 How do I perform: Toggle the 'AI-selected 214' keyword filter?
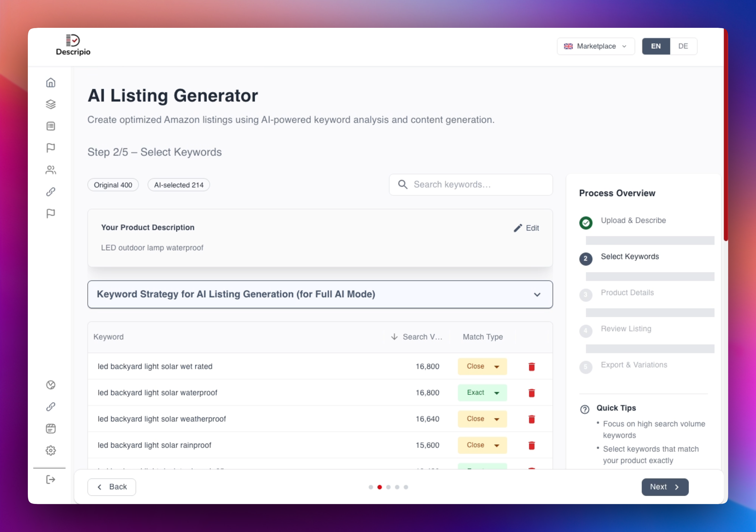pyautogui.click(x=178, y=185)
